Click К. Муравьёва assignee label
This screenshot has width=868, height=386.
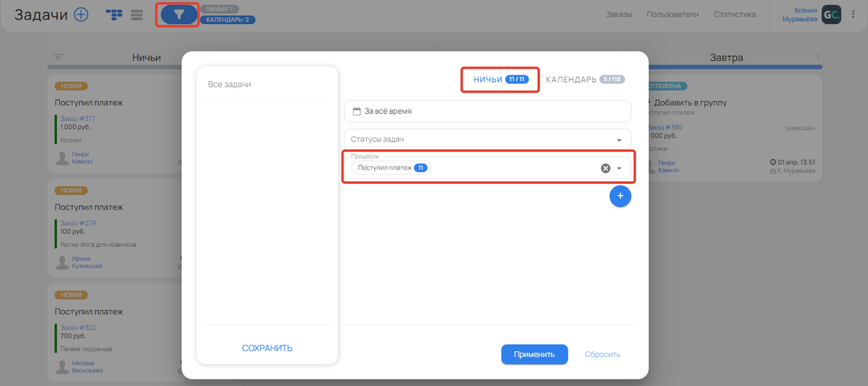coord(792,171)
